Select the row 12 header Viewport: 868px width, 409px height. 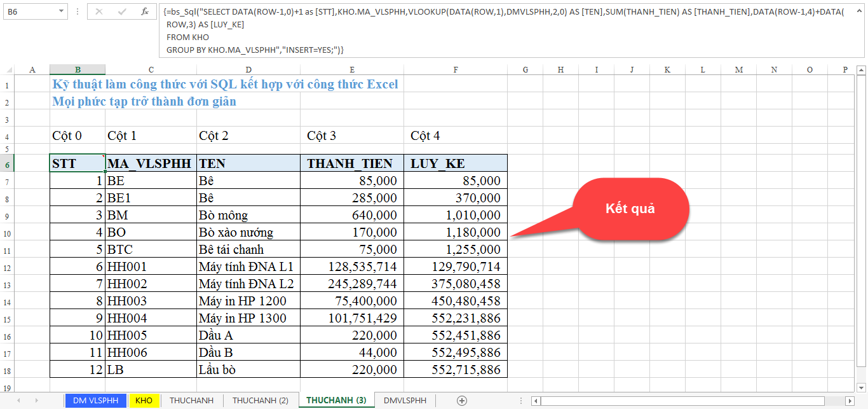coord(7,267)
